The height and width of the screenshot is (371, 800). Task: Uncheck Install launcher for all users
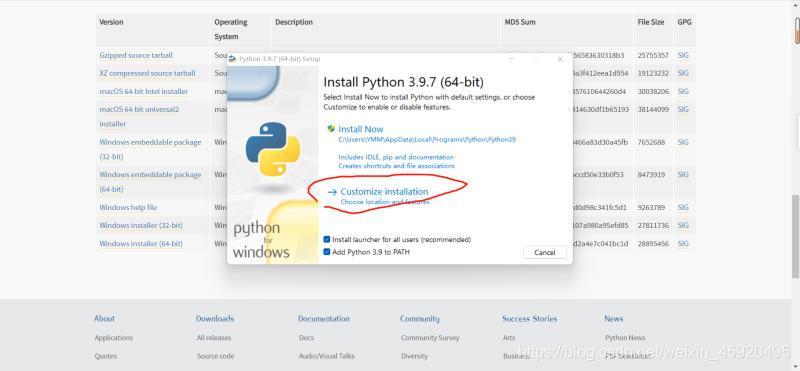(327, 239)
